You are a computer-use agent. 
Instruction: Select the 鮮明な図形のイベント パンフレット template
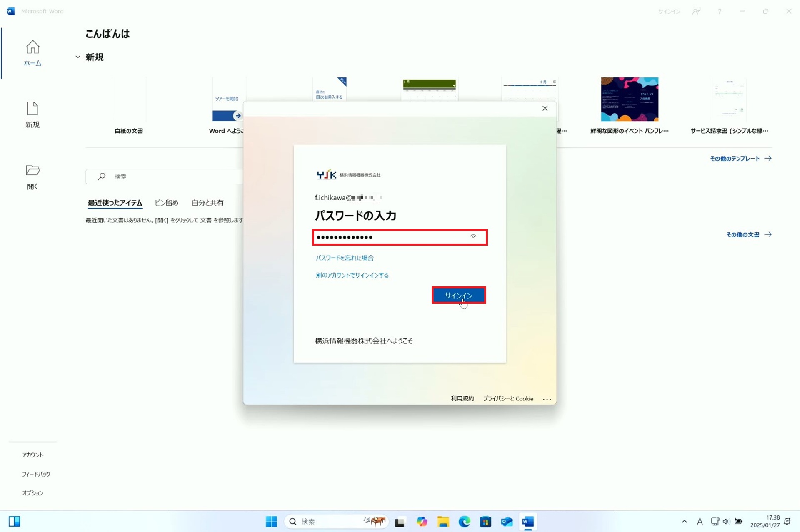(x=629, y=106)
